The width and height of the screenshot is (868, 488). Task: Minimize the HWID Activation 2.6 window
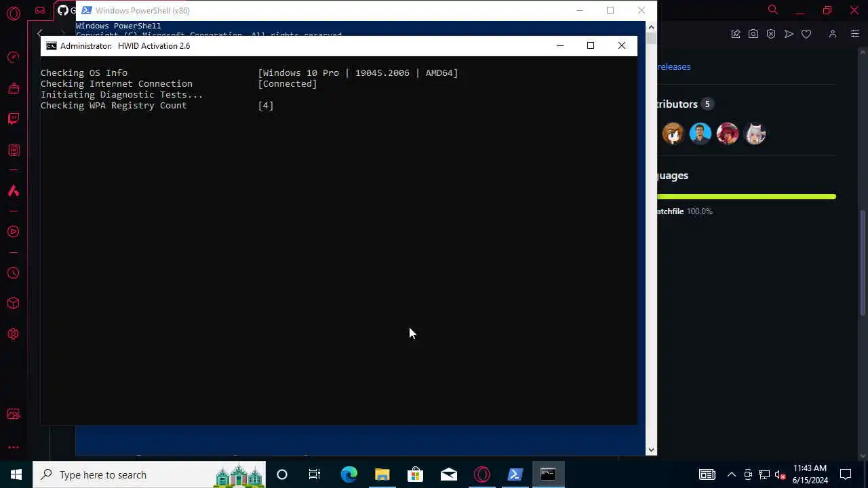coord(559,45)
